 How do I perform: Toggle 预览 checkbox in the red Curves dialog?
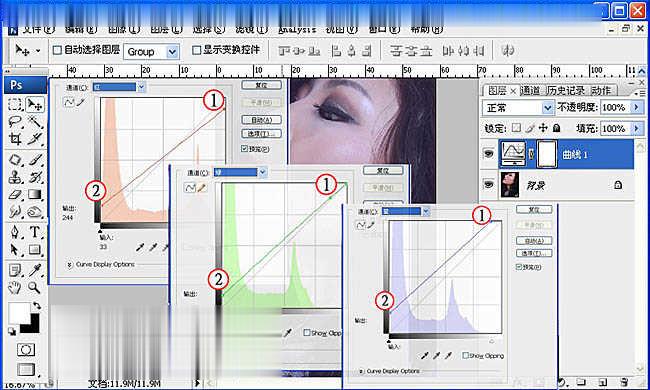pos(244,148)
